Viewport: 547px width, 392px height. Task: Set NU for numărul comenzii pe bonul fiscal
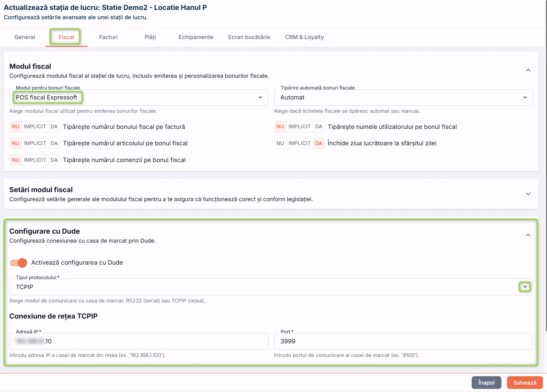(16, 160)
